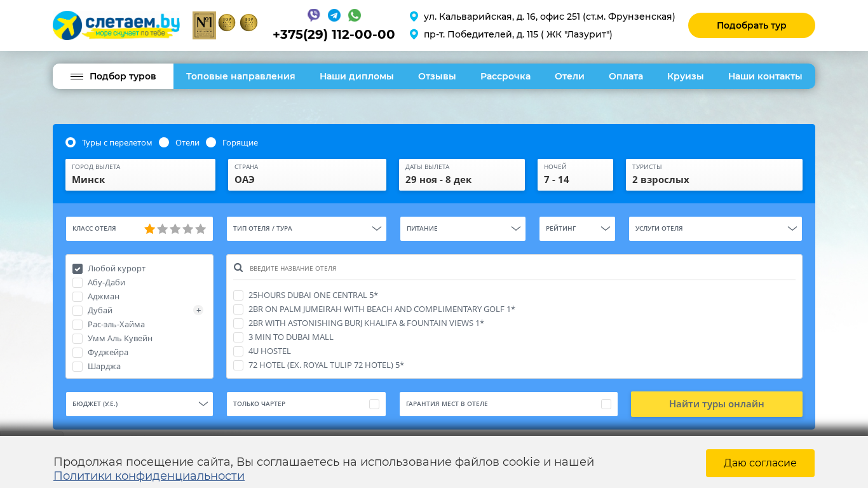The height and width of the screenshot is (488, 868).
Task: Check the Умм Аль Кувейн checkbox
Action: point(78,339)
